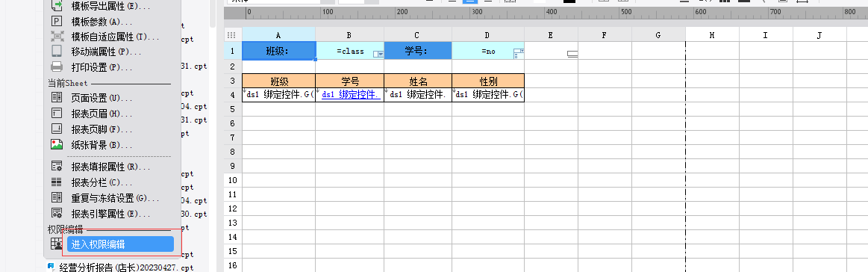Image resolution: width=868 pixels, height=272 pixels.
Task: Open 报表填报属性(R) menu entry
Action: tap(110, 166)
